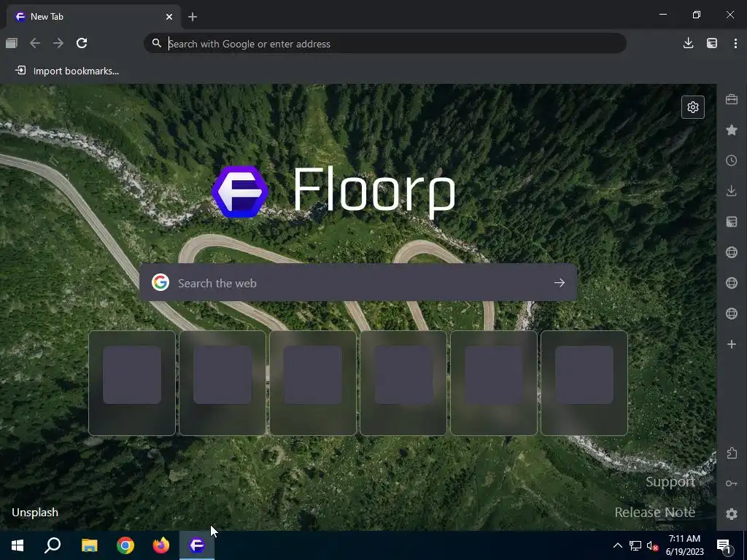
Task: Open the Support link
Action: (x=670, y=482)
